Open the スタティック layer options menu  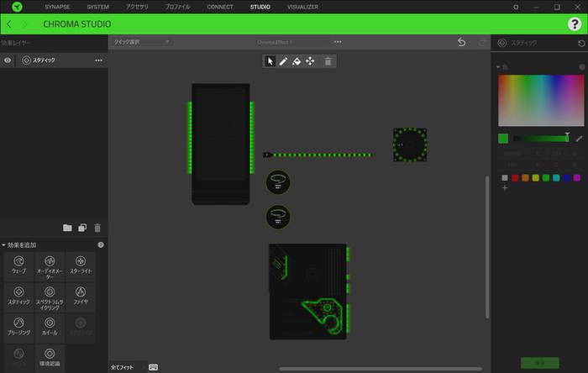(x=98, y=60)
